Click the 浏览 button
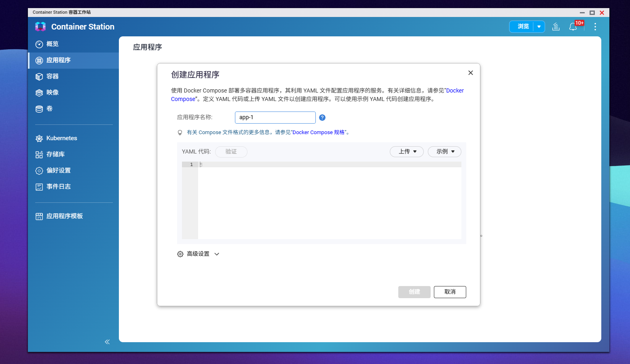The width and height of the screenshot is (630, 364). click(x=522, y=27)
